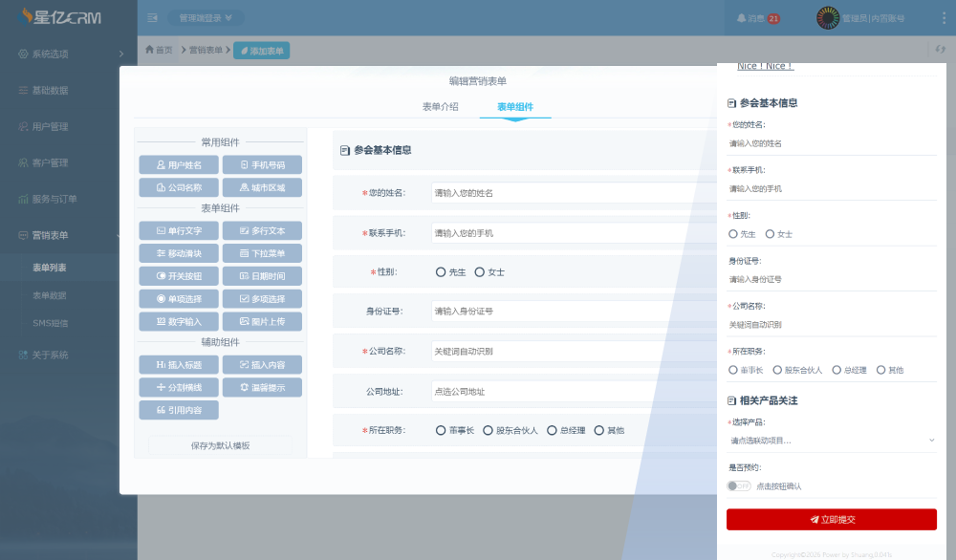Add the 城市区域 component
This screenshot has width=956, height=560.
pyautogui.click(x=262, y=186)
